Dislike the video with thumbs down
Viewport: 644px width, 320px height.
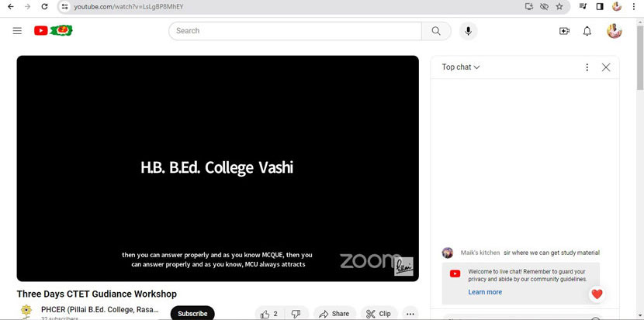[x=296, y=314]
